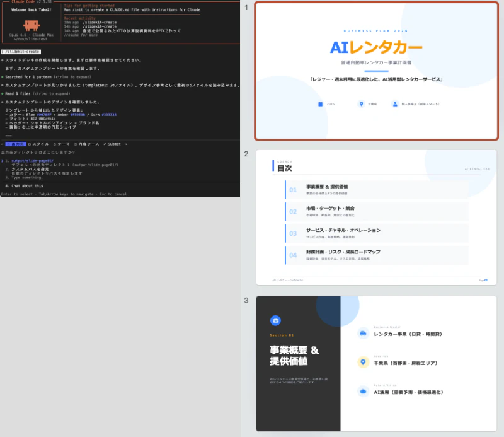Click the Run /init to create CLAUDE.md tip
504x437 pixels.
point(132,9)
